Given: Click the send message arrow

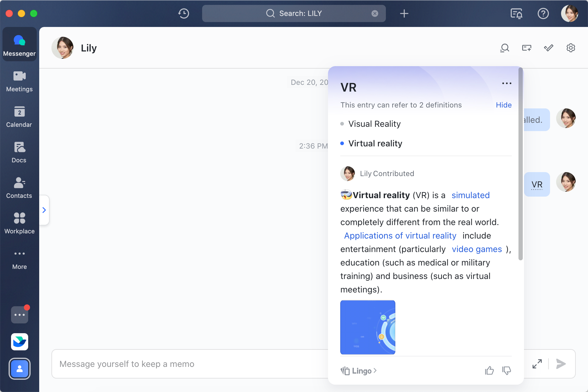Looking at the screenshot, I should click(561, 364).
